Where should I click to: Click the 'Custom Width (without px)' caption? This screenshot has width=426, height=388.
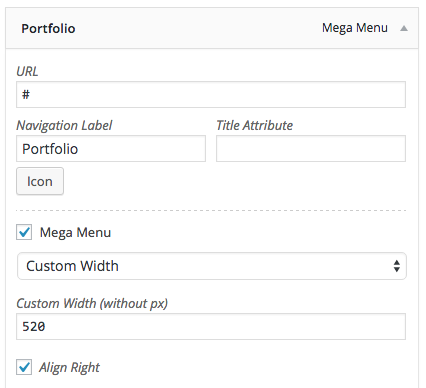point(92,304)
